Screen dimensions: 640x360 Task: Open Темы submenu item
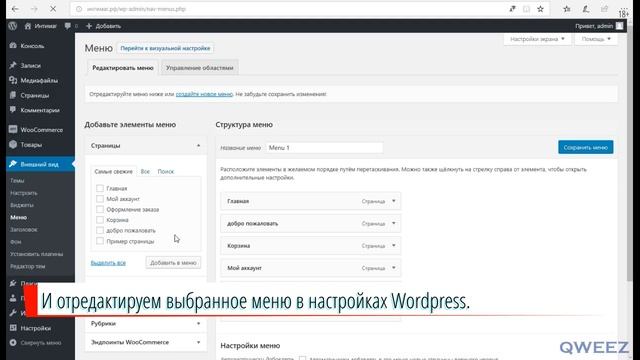[x=18, y=180]
